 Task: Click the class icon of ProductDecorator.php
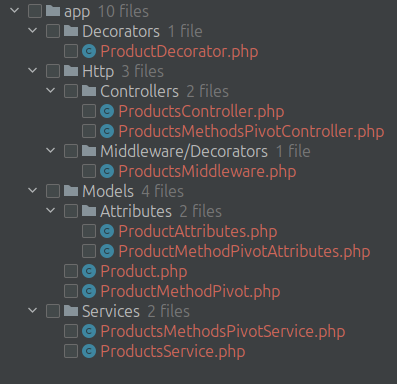(x=89, y=51)
